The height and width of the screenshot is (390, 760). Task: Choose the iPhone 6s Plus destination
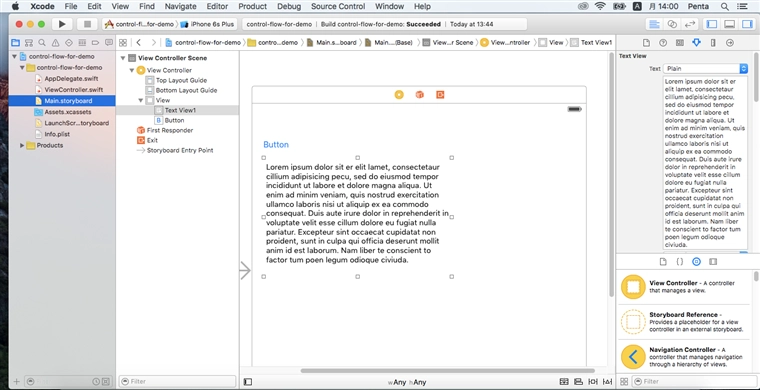click(207, 24)
